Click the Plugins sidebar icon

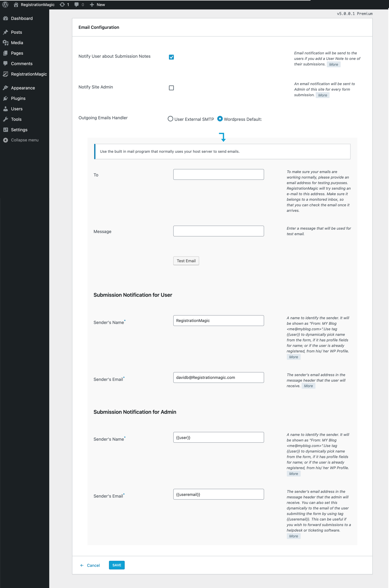(x=6, y=98)
